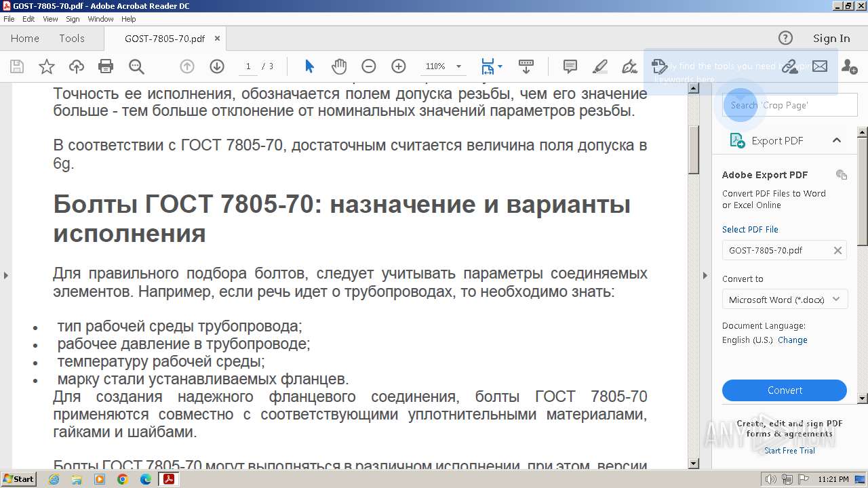Activate the Hand pan tool
868x488 pixels.
339,66
